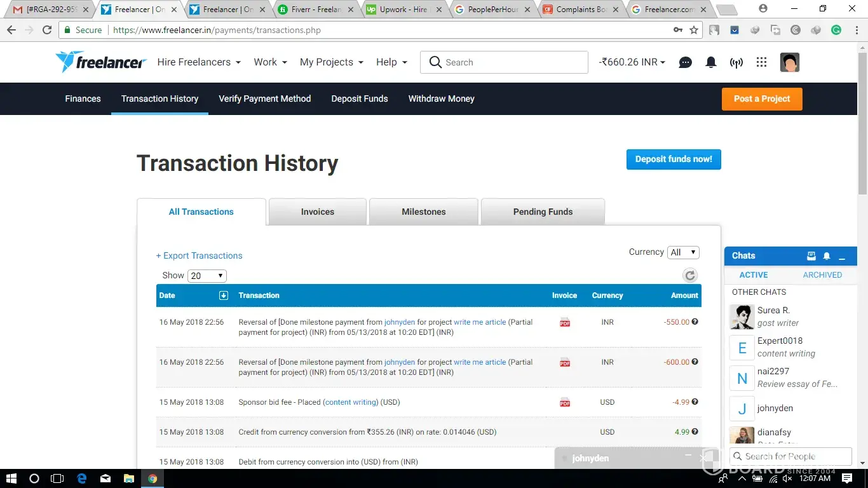Minimize the Chats panel

(842, 256)
